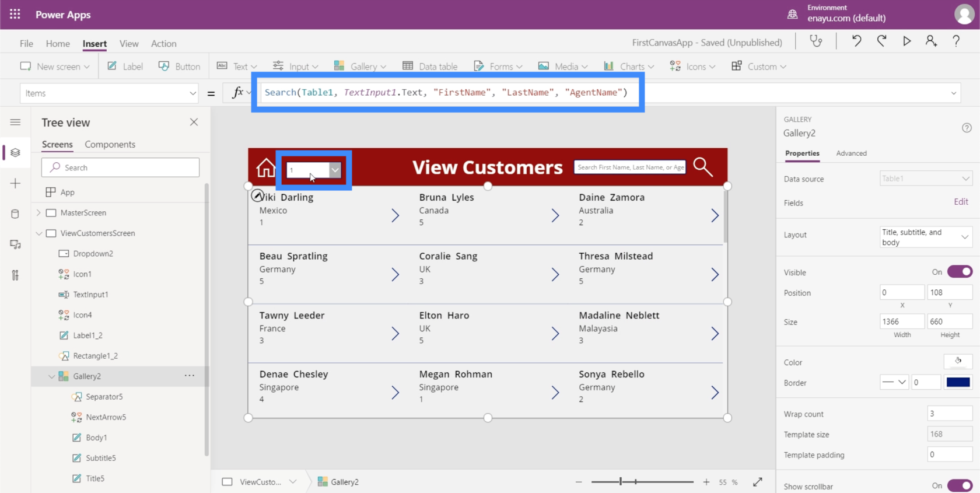980x493 pixels.
Task: Click the arrow next to Bruna Lyles
Action: click(x=555, y=216)
